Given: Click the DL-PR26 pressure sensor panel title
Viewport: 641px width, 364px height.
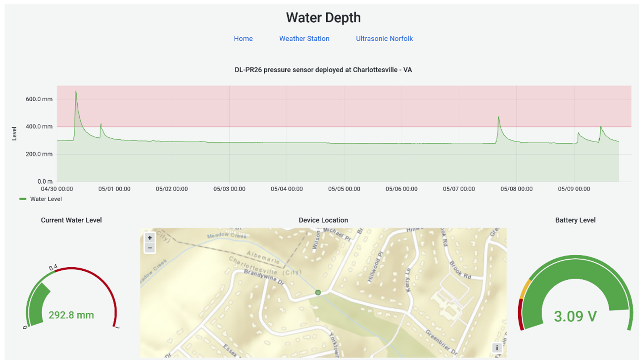Looking at the screenshot, I should click(x=323, y=70).
